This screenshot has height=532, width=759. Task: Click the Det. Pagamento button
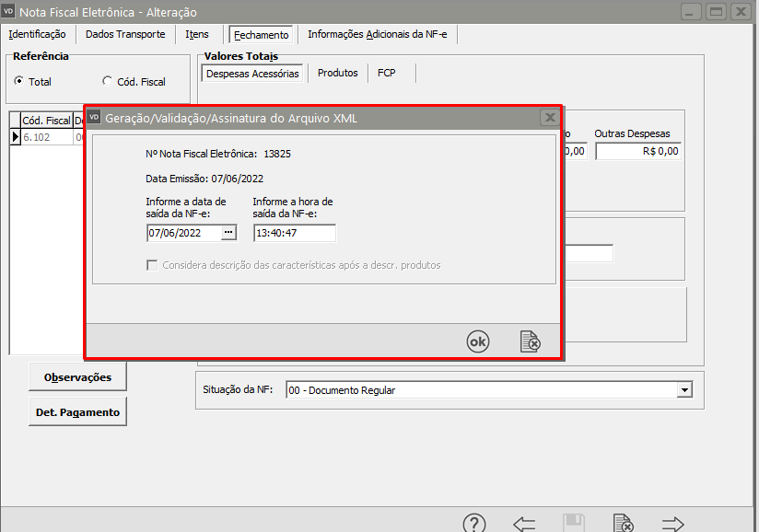[x=77, y=412]
